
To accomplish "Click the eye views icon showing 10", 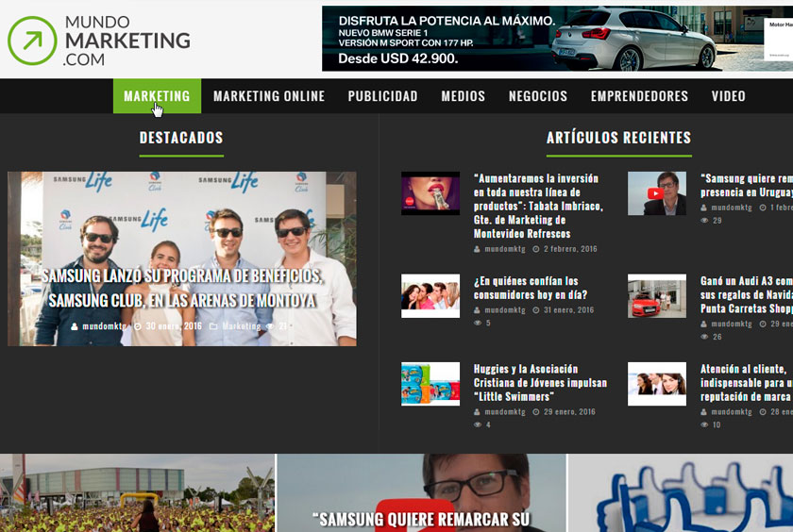I will pyautogui.click(x=704, y=424).
